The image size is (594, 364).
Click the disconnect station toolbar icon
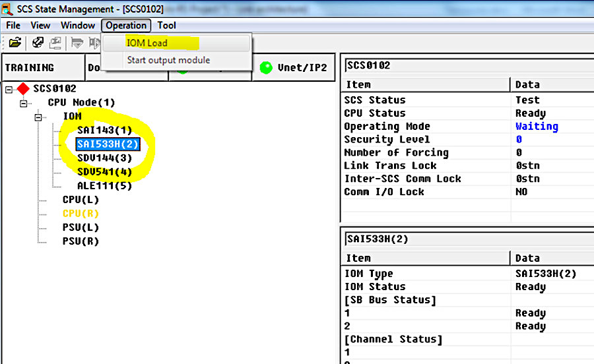(x=55, y=43)
